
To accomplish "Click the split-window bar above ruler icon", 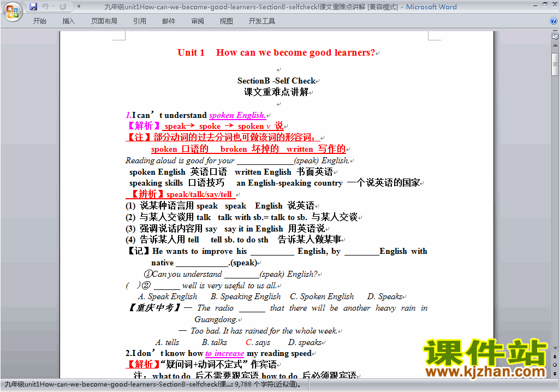I will (555, 31).
